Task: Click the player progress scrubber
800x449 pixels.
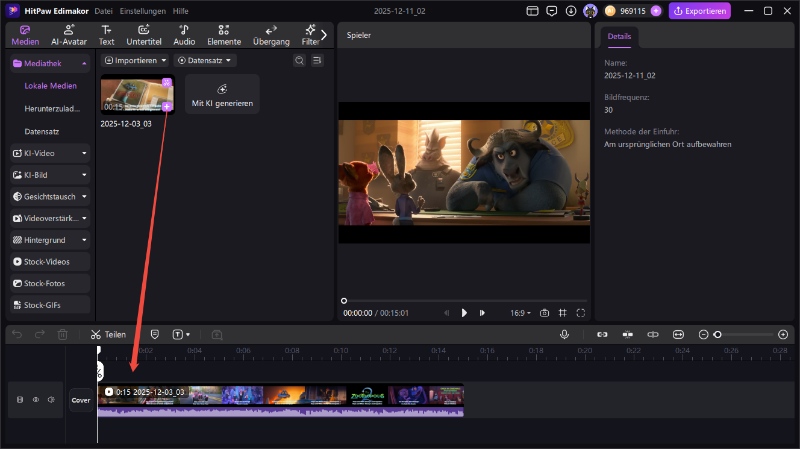Action: pyautogui.click(x=344, y=301)
